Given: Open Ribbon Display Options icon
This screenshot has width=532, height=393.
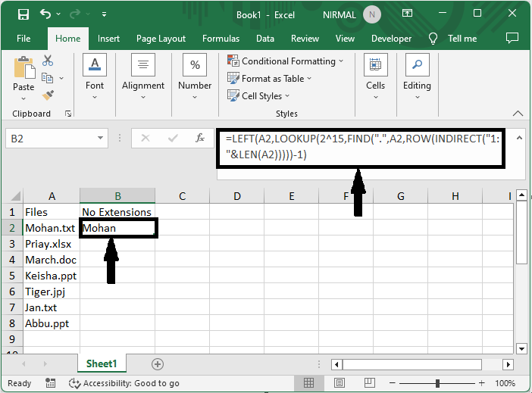Looking at the screenshot, I should [x=407, y=13].
